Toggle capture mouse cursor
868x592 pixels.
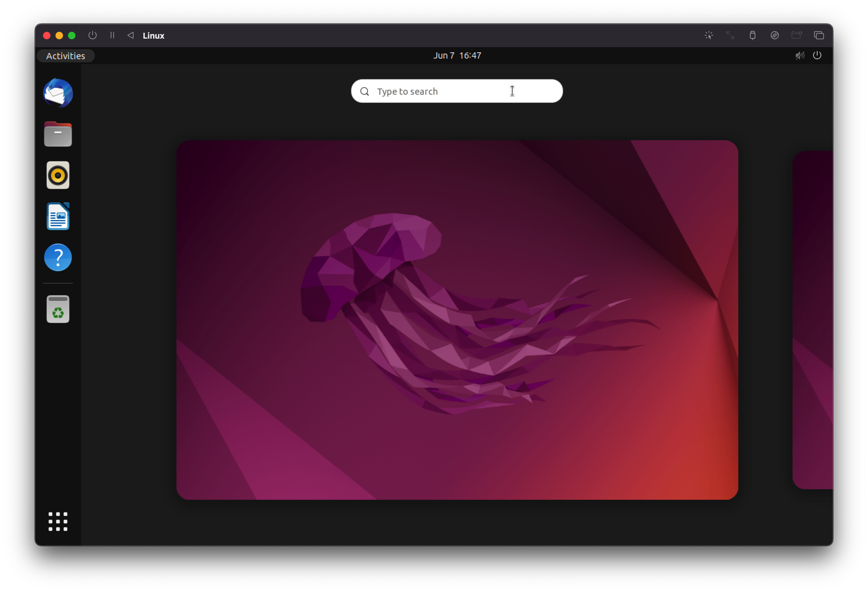[x=708, y=36]
